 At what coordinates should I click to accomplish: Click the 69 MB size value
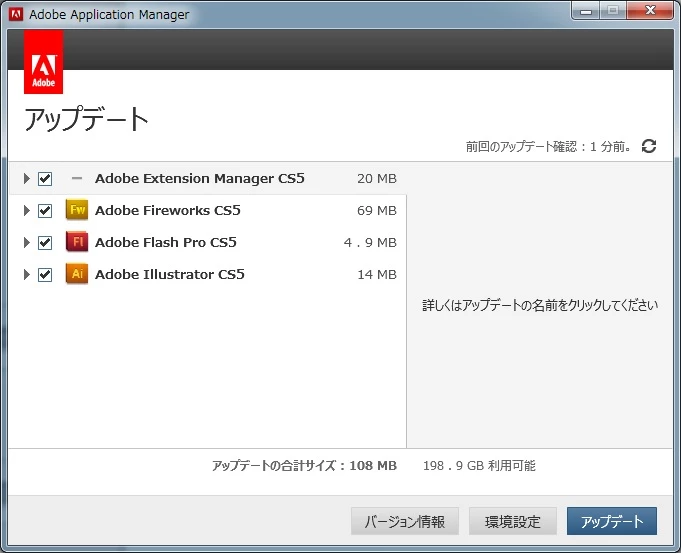coord(377,211)
